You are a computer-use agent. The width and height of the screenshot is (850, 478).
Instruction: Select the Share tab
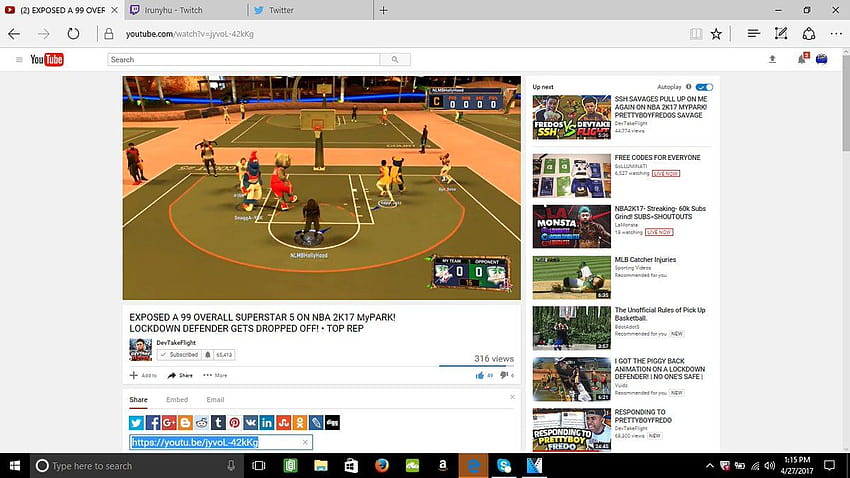click(x=138, y=399)
